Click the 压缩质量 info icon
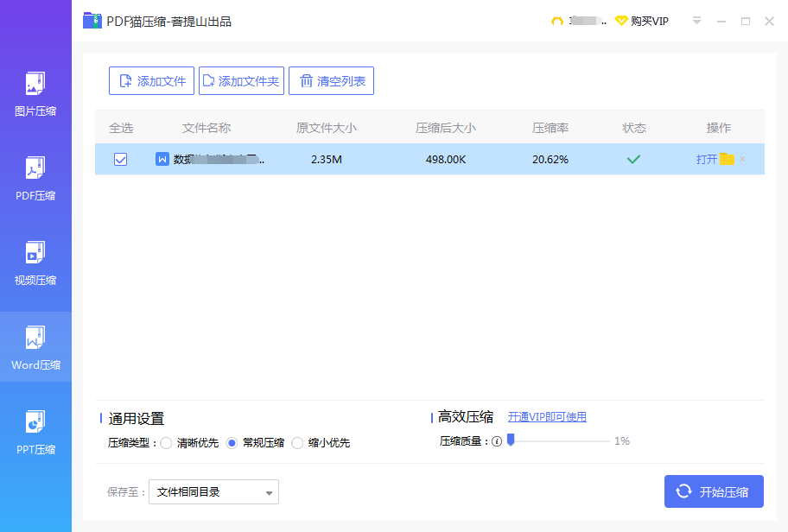 tap(497, 441)
